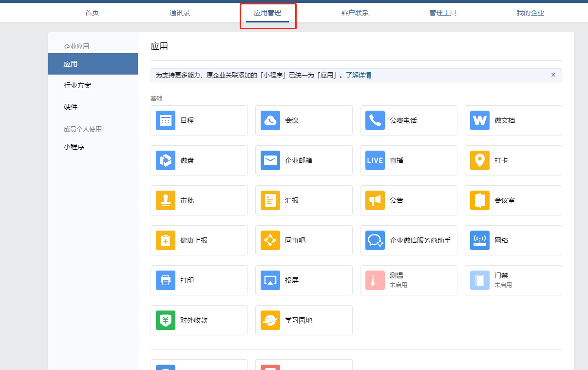Open the 测温 thermometer icon
Screen dimensions: 588x370
click(375, 280)
